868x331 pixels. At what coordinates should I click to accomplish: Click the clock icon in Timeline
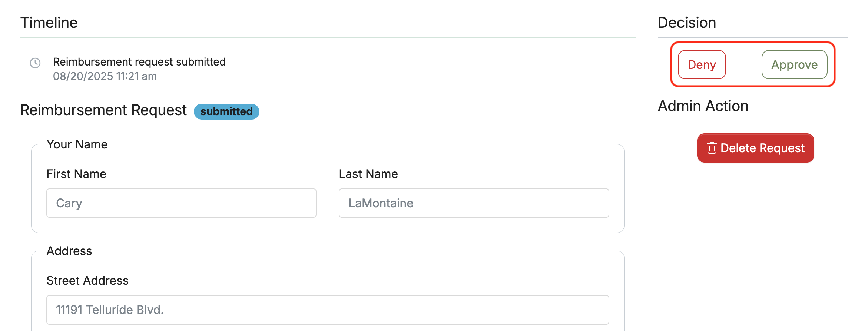coord(35,63)
